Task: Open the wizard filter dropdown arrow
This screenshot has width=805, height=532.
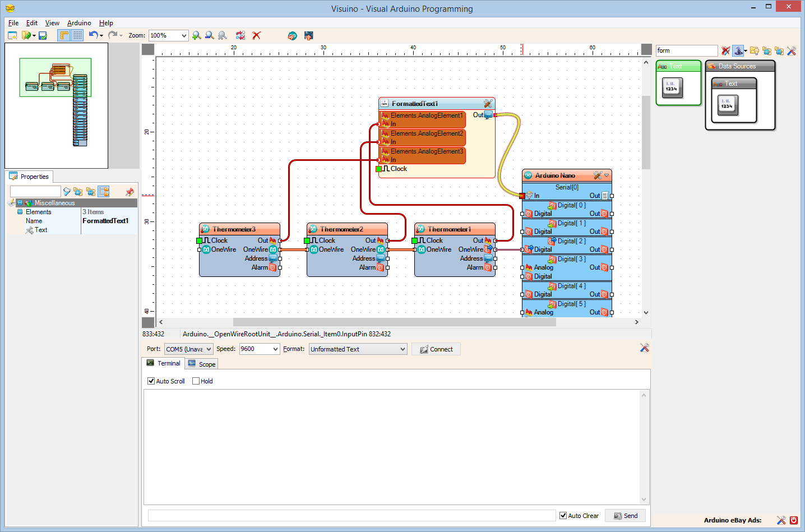Action: click(746, 51)
